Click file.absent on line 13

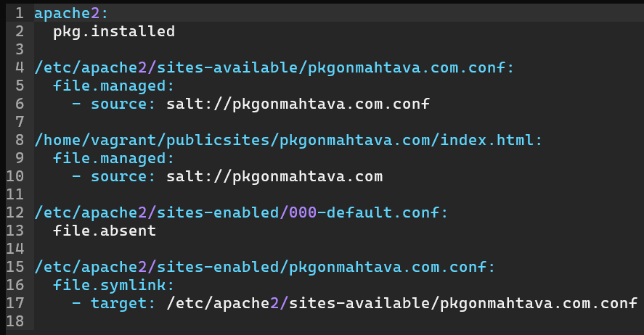pyautogui.click(x=105, y=230)
